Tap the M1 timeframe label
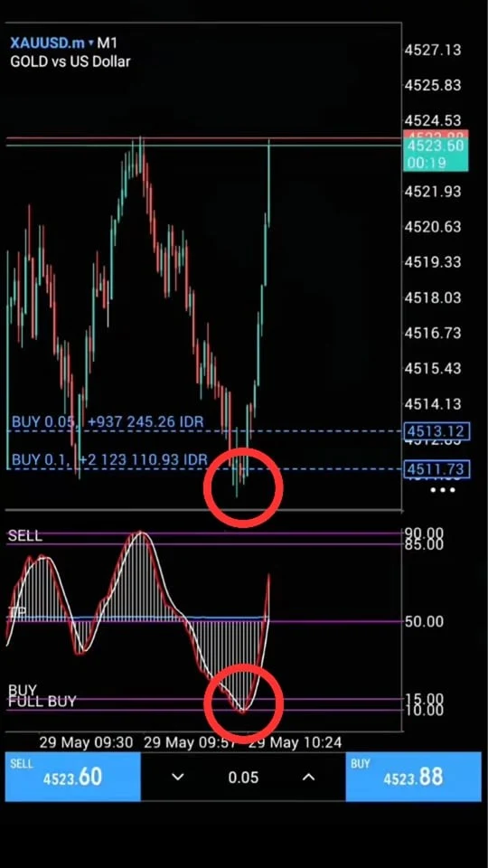The image size is (488, 868). (x=107, y=43)
